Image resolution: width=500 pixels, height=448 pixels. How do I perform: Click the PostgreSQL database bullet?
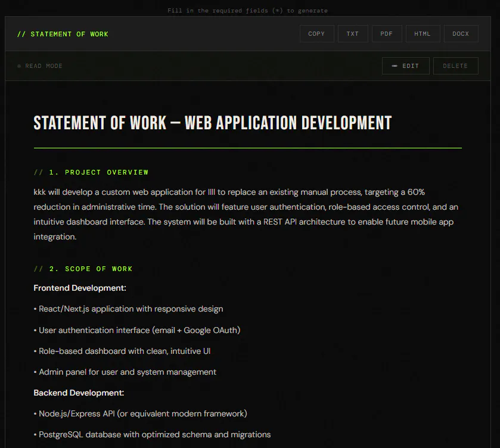pos(152,435)
